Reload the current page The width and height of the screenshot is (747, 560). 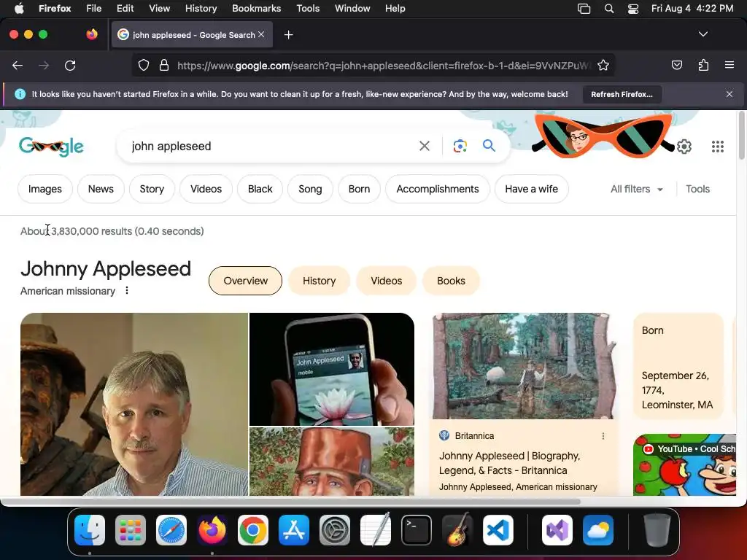point(70,65)
